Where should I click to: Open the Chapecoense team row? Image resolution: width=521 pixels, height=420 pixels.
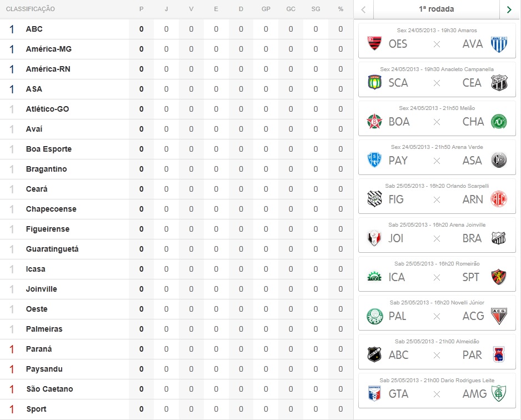51,209
